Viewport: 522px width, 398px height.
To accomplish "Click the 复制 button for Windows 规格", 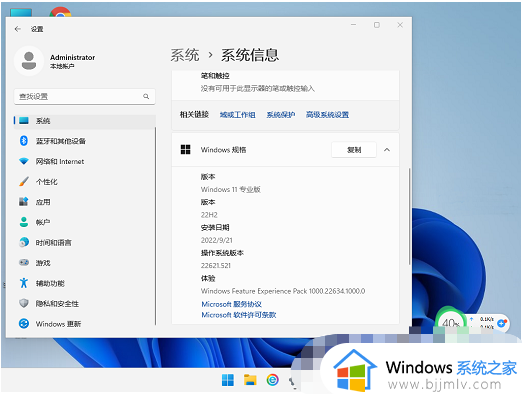I will pyautogui.click(x=354, y=150).
